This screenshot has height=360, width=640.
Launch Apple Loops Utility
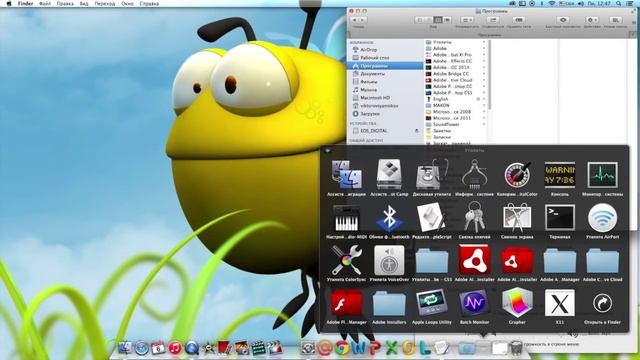(x=431, y=303)
